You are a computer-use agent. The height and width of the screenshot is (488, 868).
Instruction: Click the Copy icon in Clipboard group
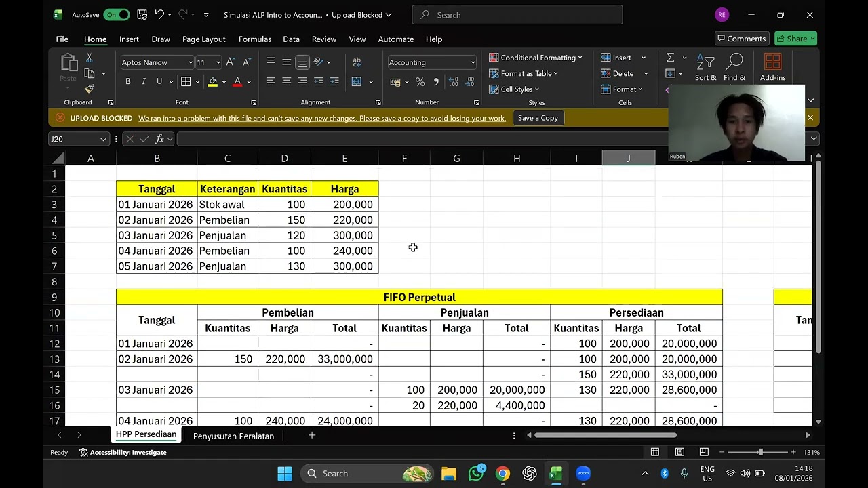[x=90, y=73]
